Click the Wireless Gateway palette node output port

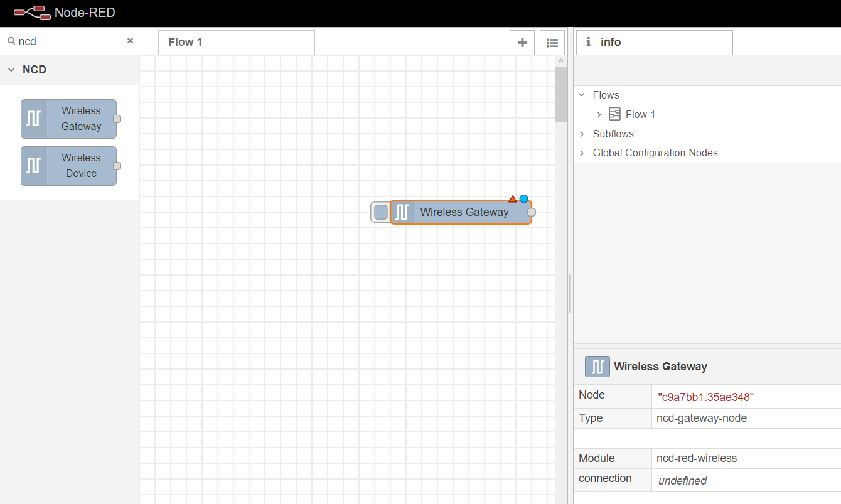pos(117,119)
